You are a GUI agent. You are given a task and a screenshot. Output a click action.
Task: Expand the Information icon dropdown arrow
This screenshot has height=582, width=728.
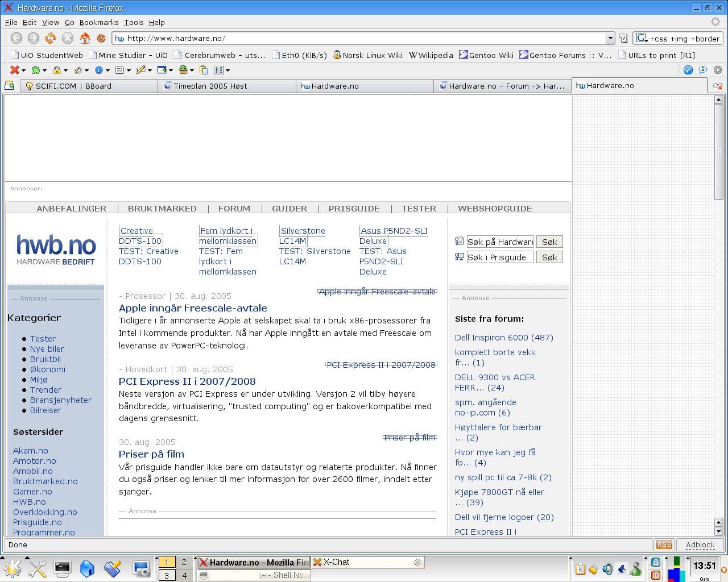[x=107, y=70]
